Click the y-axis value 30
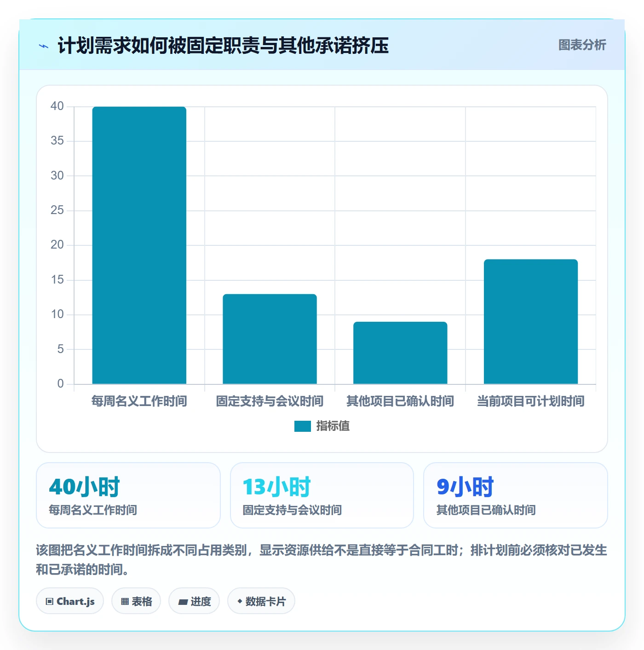 tap(57, 175)
